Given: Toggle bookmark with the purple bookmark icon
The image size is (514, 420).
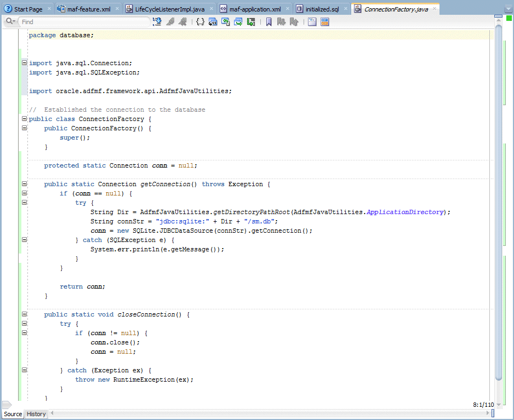Looking at the screenshot, I should tap(269, 21).
